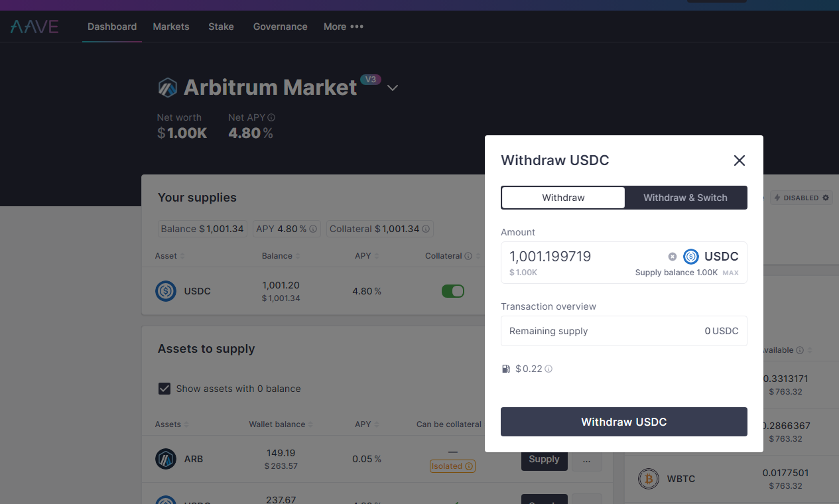The width and height of the screenshot is (839, 504).
Task: Sort Assets to supply by APY column
Action: tap(367, 424)
